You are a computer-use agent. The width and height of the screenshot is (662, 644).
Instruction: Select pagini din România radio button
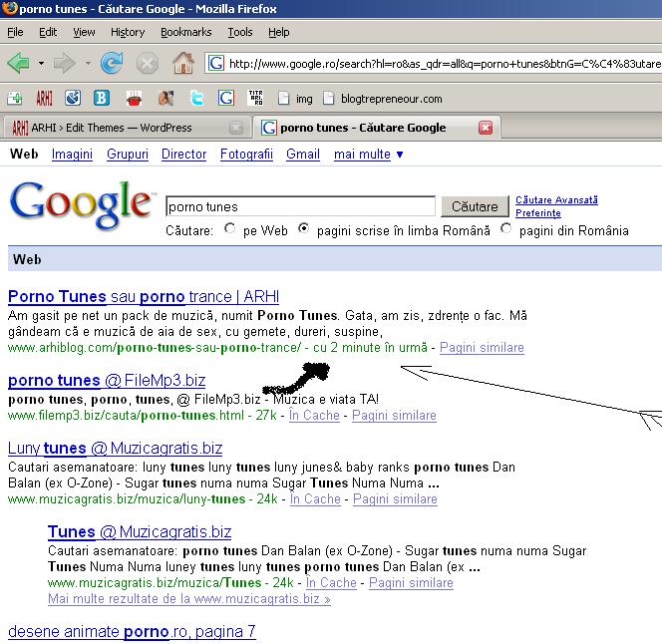pos(505,228)
